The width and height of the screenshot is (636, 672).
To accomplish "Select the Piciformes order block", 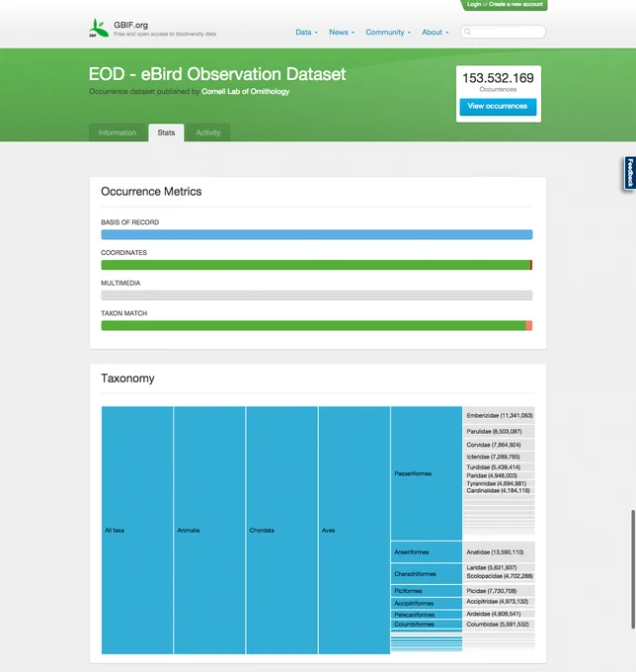I will tap(427, 591).
